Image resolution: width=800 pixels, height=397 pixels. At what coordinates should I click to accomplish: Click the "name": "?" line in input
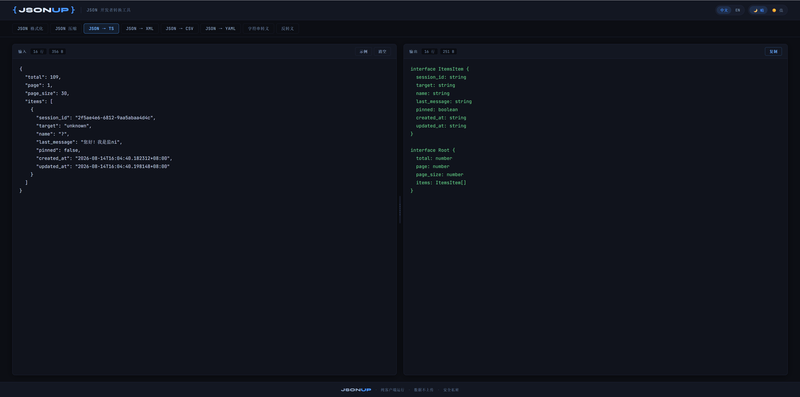point(53,134)
